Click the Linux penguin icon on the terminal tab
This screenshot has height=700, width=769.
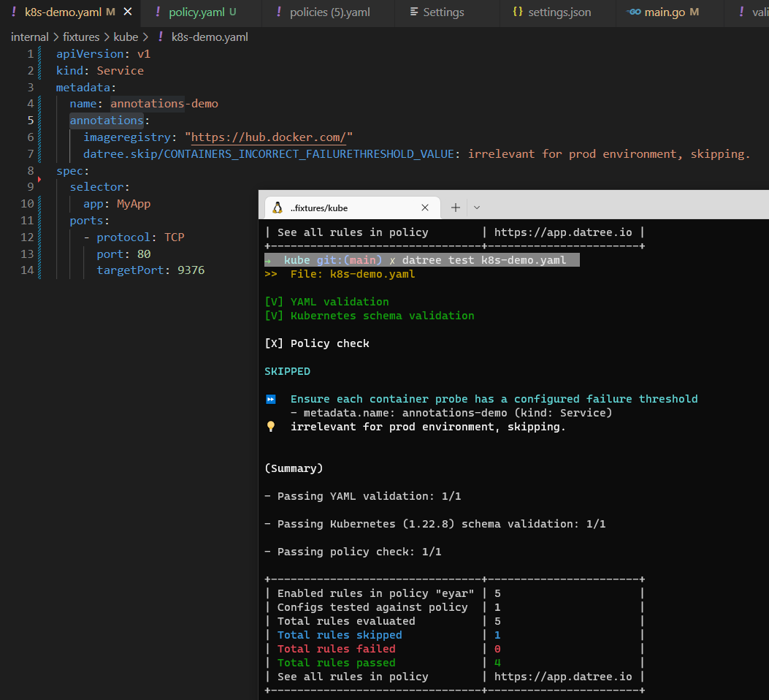pos(278,208)
